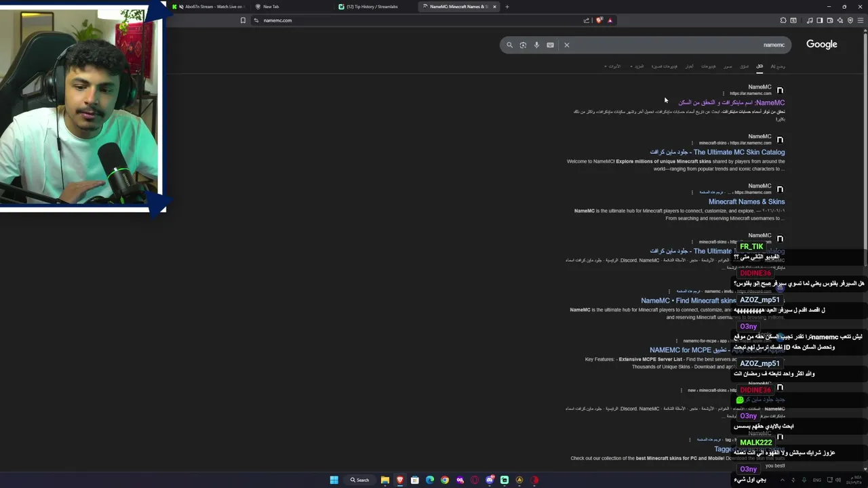Open Microsoft Store from the taskbar

point(414,480)
